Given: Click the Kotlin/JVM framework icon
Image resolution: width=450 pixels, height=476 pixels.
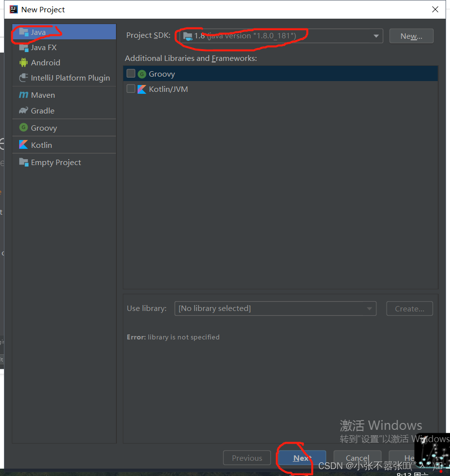Looking at the screenshot, I should coord(142,89).
